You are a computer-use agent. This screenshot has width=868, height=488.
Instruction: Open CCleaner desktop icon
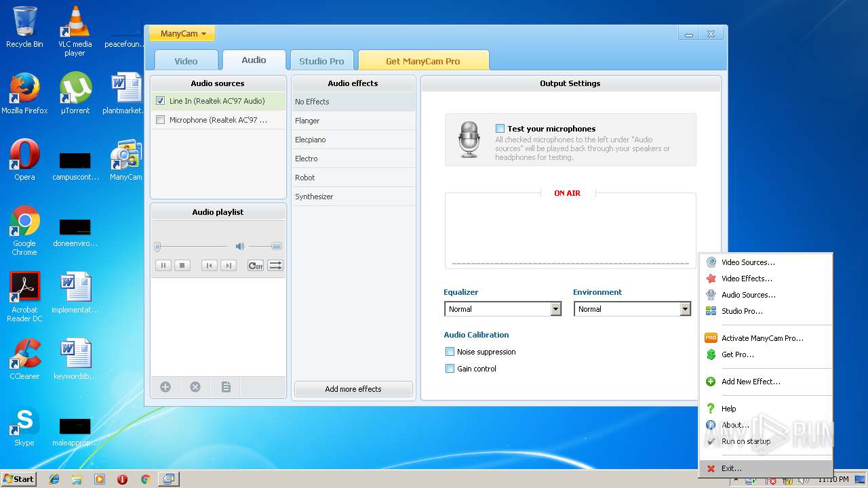pos(24,359)
